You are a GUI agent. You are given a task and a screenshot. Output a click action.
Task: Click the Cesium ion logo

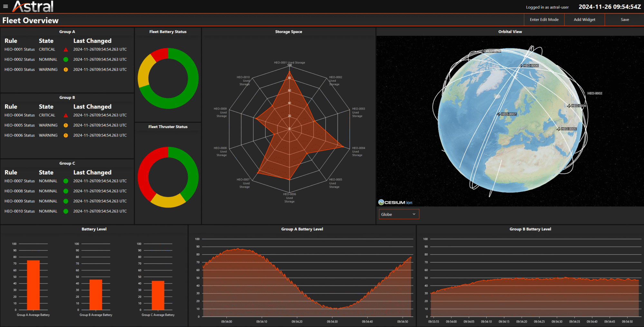[395, 202]
